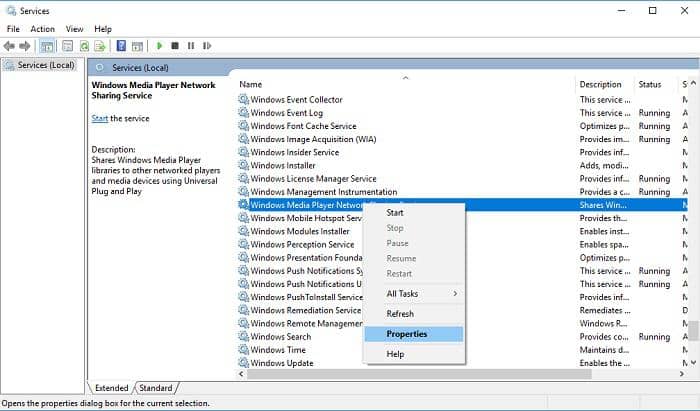The image size is (700, 411).
Task: Choose Refresh in the context menu
Action: [x=414, y=314]
